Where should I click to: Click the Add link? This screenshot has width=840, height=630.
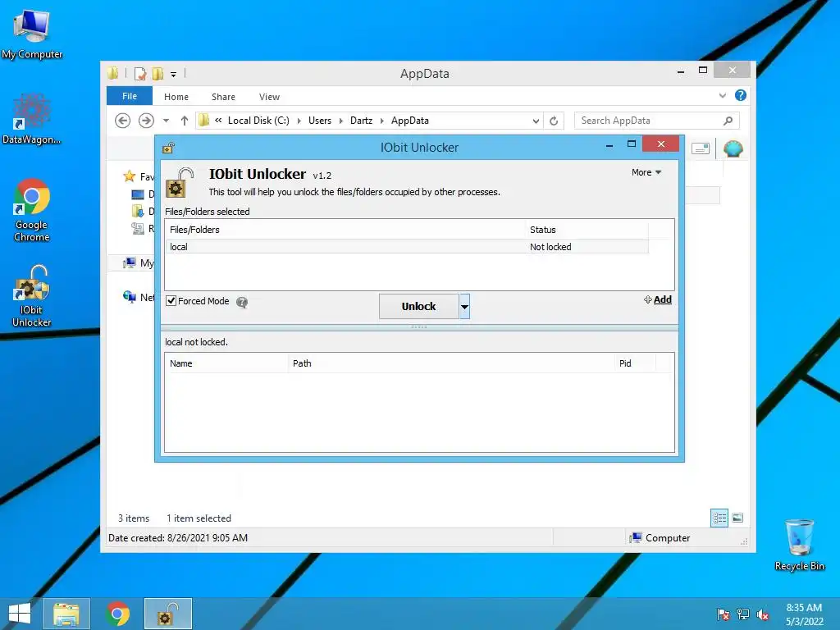662,299
